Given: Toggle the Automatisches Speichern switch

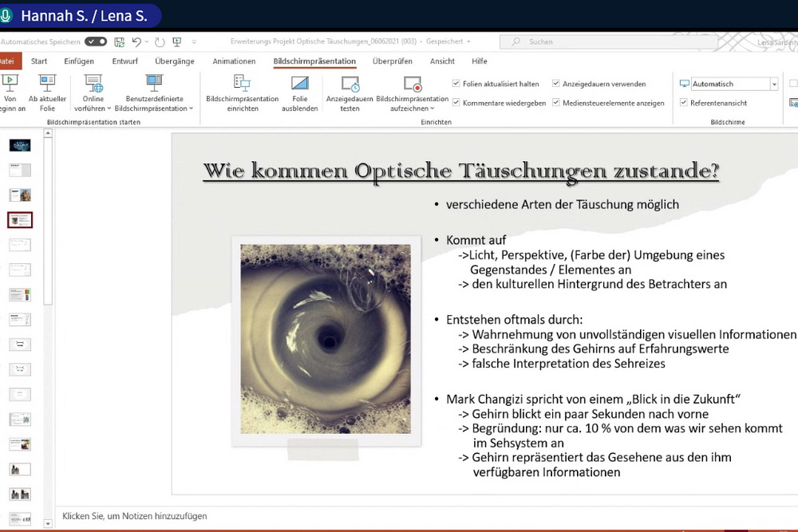Looking at the screenshot, I should point(96,41).
